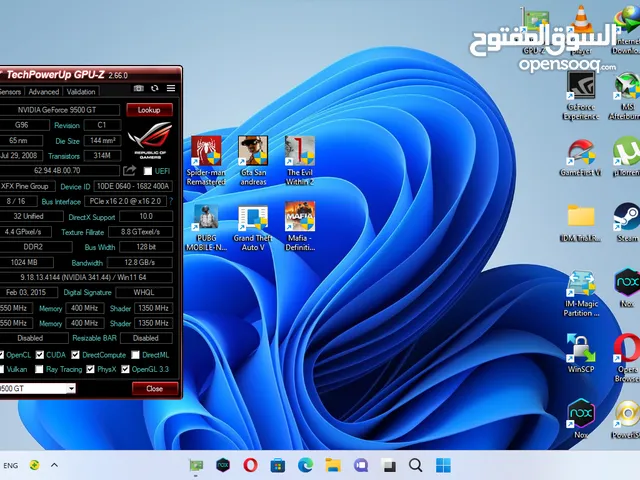Click Opera icon in the taskbar
This screenshot has width=640, height=480.
click(x=250, y=465)
